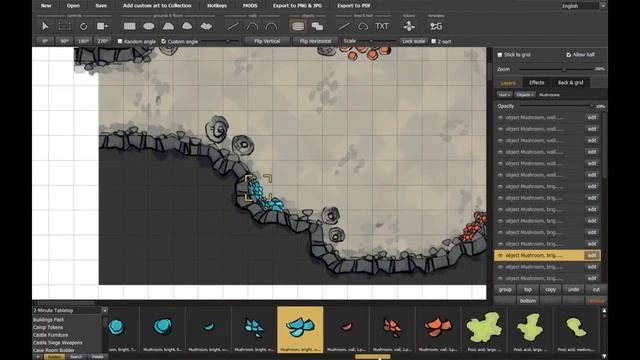The image size is (640, 360).
Task: Select Buildings Pack in collection list
Action: coord(49,320)
